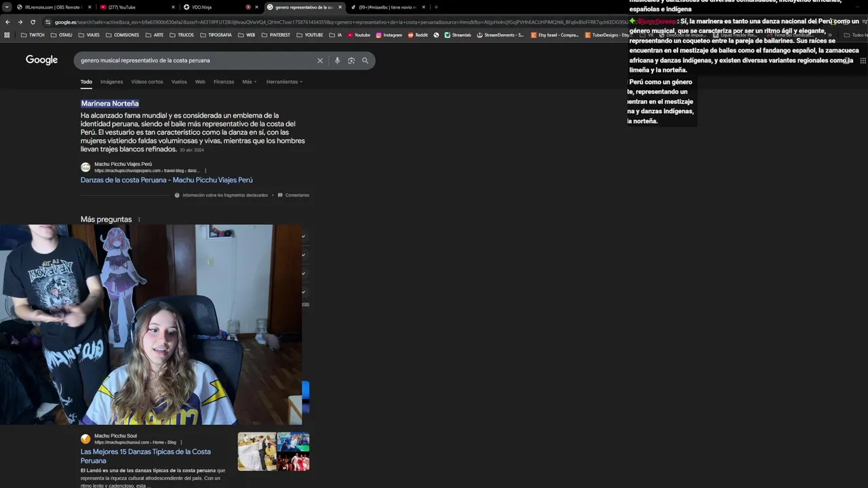Select the Todo results tab

(86, 82)
